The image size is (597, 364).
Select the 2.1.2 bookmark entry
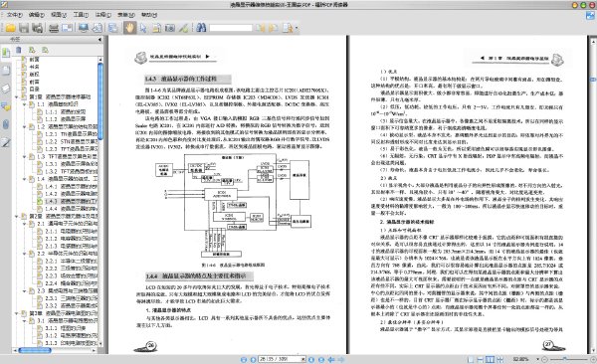(72, 239)
